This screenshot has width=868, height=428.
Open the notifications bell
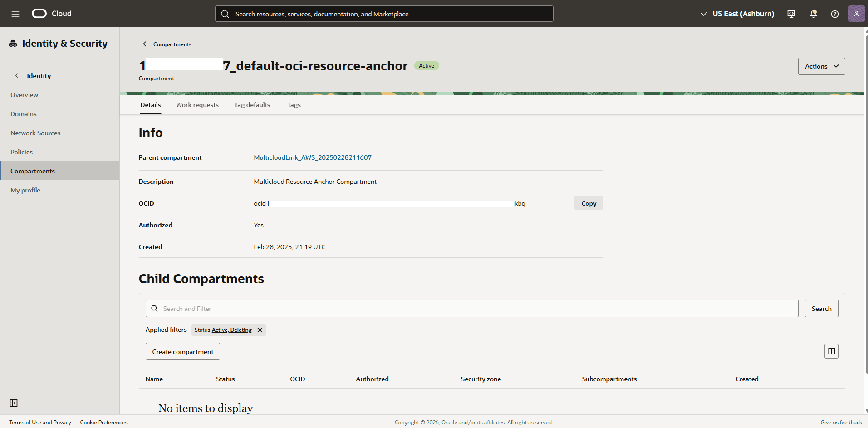(813, 14)
